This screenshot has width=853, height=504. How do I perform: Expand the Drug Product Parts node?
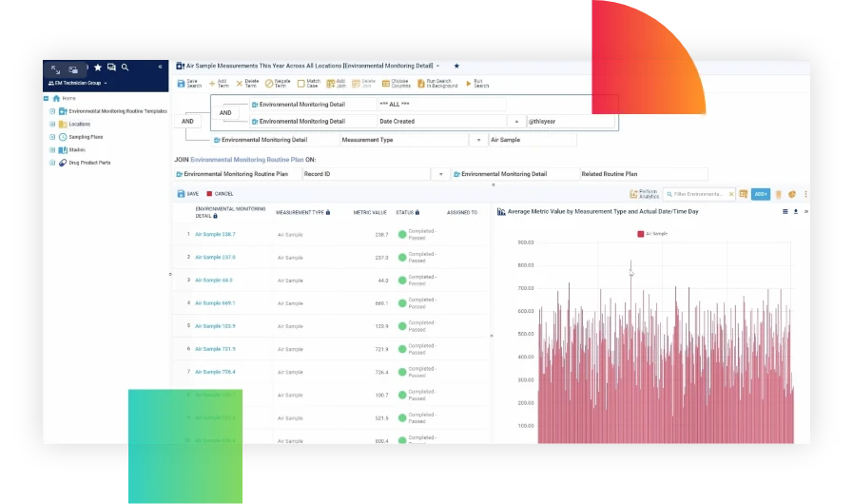tap(52, 163)
